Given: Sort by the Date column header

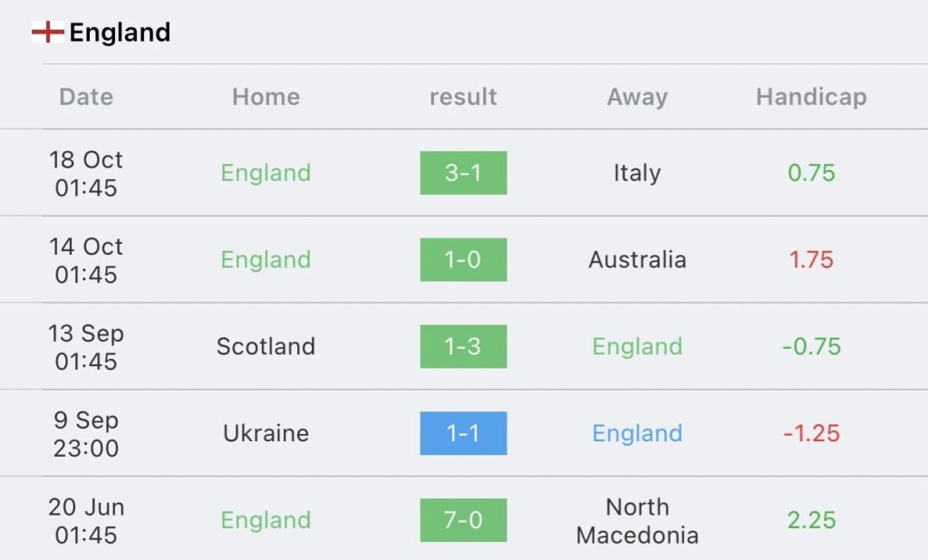Looking at the screenshot, I should point(86,97).
